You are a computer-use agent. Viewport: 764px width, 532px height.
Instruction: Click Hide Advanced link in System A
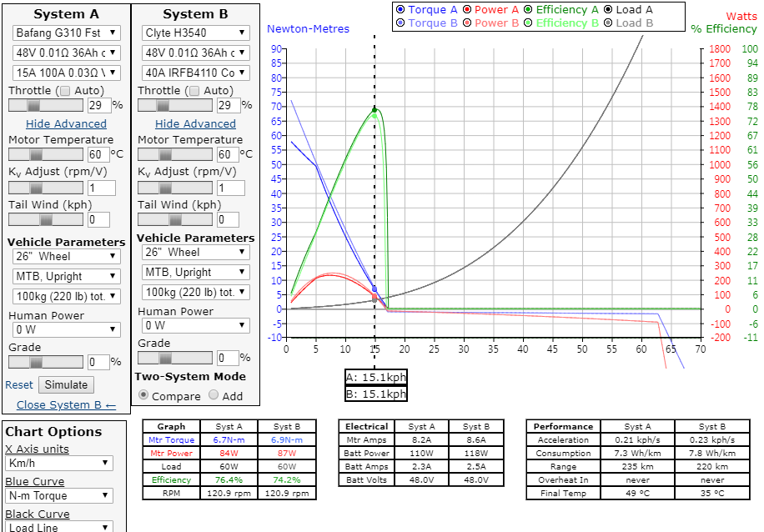[x=66, y=123]
